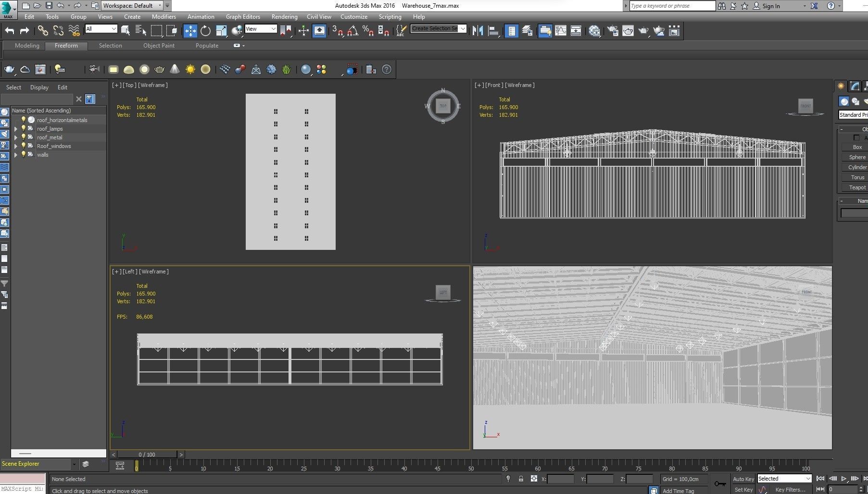The height and width of the screenshot is (494, 868).
Task: Click the teapot creation icon on the ribbon
Action: tap(158, 70)
